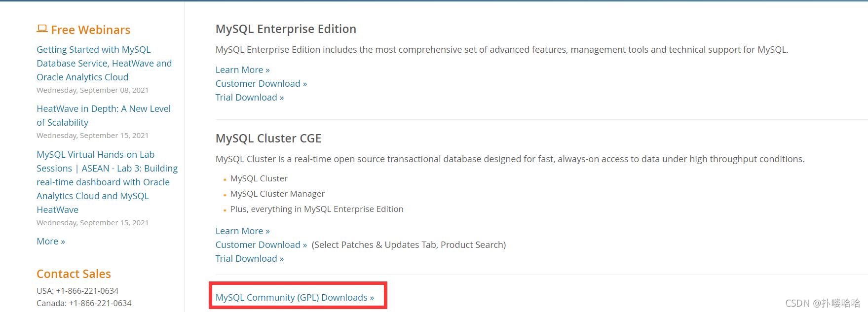Click the Canada sales phone number

100,303
